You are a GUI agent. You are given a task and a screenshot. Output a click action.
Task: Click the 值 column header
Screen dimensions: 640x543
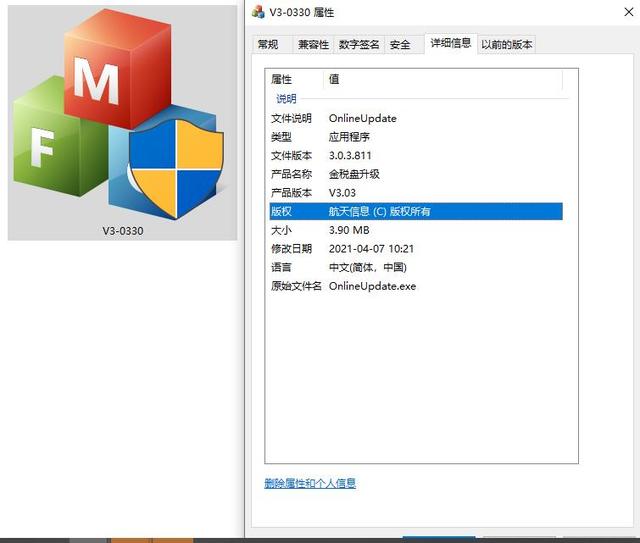443,79
